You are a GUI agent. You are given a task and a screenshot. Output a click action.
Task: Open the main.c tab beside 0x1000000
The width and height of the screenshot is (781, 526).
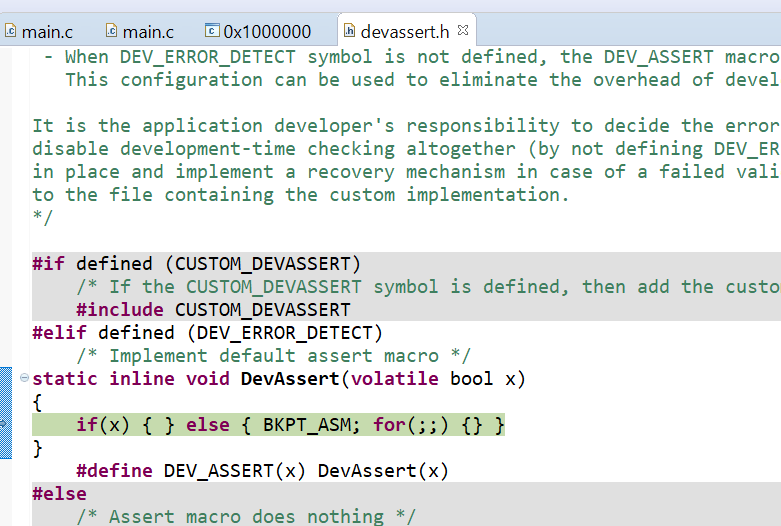[147, 31]
